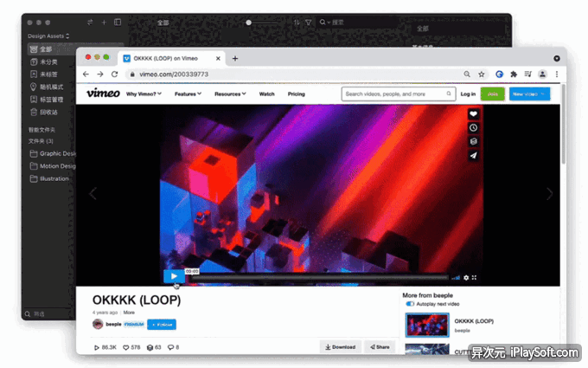Viewport: 588px width, 368px height.
Task: Expand the Why Vimeo? menu
Action: [144, 94]
